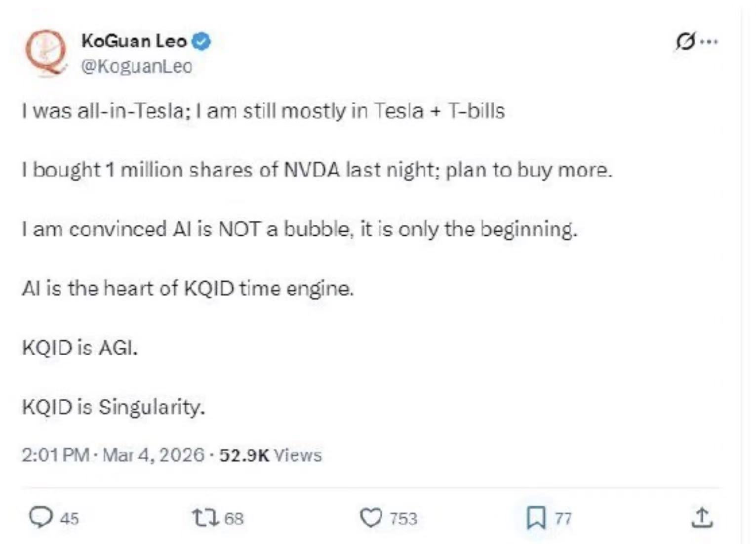Click the bookmark count 77
Viewport: 756px width, 544px height.
(563, 518)
